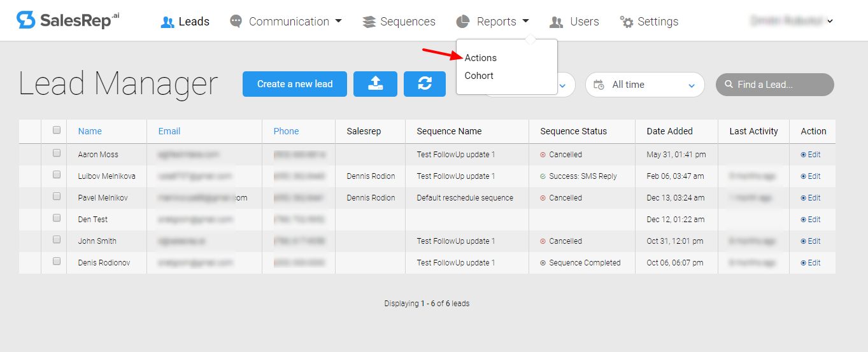Click the Users icon in navbar
The width and height of the screenshot is (868, 352).
pyautogui.click(x=557, y=22)
